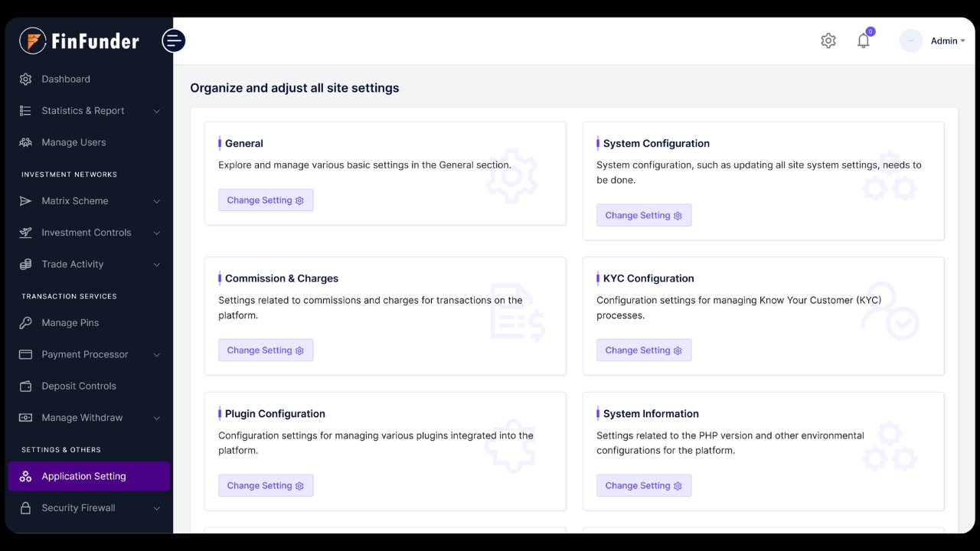The width and height of the screenshot is (980, 551).
Task: Click Change Setting under KYC Configuration
Action: coord(644,350)
